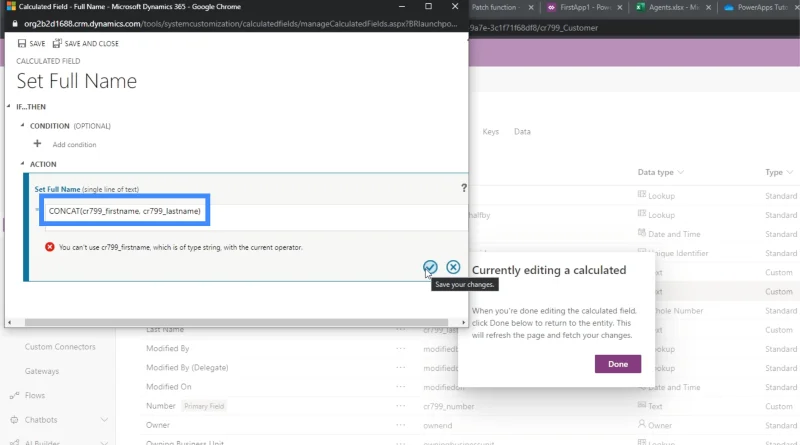The width and height of the screenshot is (800, 445).
Task: Click the scrollbar's right arrow
Action: (x=463, y=323)
